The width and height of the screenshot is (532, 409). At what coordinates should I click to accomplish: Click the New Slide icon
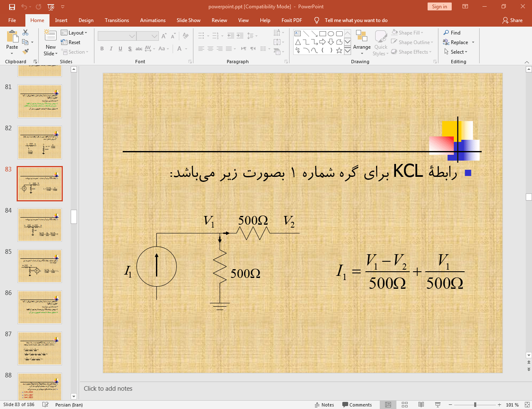[x=50, y=36]
